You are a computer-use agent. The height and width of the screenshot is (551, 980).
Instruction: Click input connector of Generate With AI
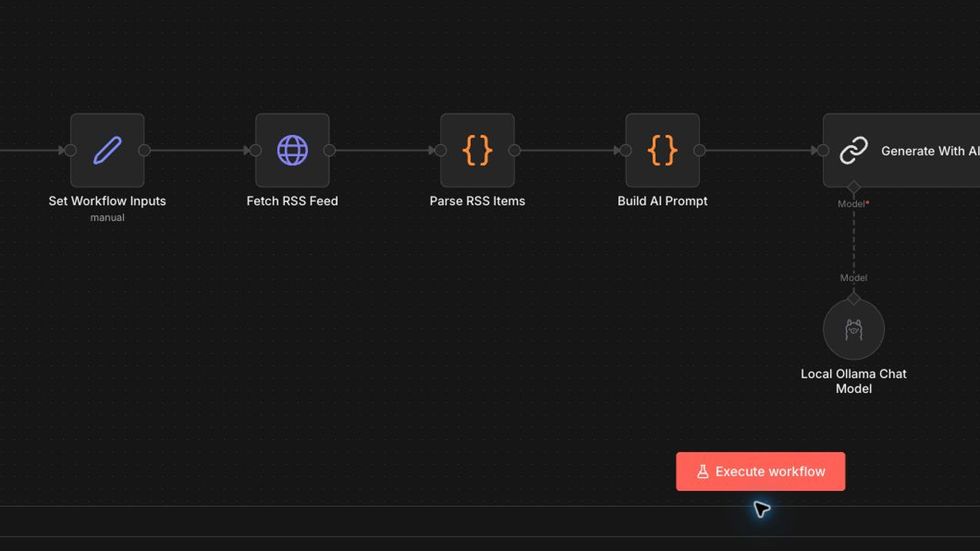[823, 150]
